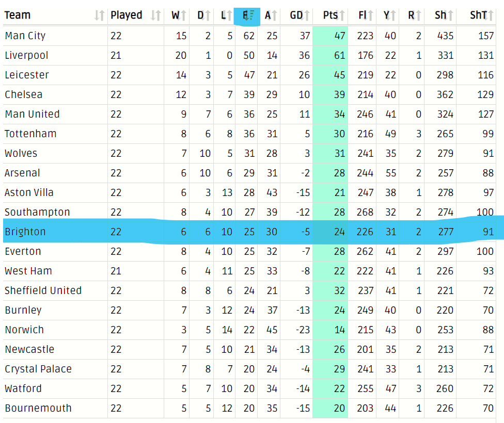The width and height of the screenshot is (504, 423).
Task: Click the Man City team name
Action: tap(25, 36)
